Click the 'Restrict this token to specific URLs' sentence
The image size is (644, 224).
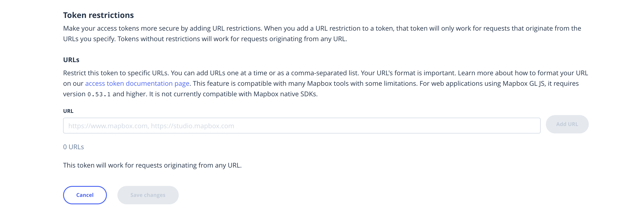point(117,73)
